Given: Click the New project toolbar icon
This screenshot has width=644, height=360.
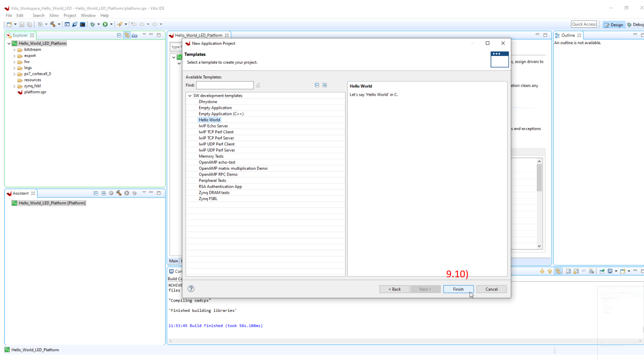Looking at the screenshot, I should pyautogui.click(x=9, y=24).
